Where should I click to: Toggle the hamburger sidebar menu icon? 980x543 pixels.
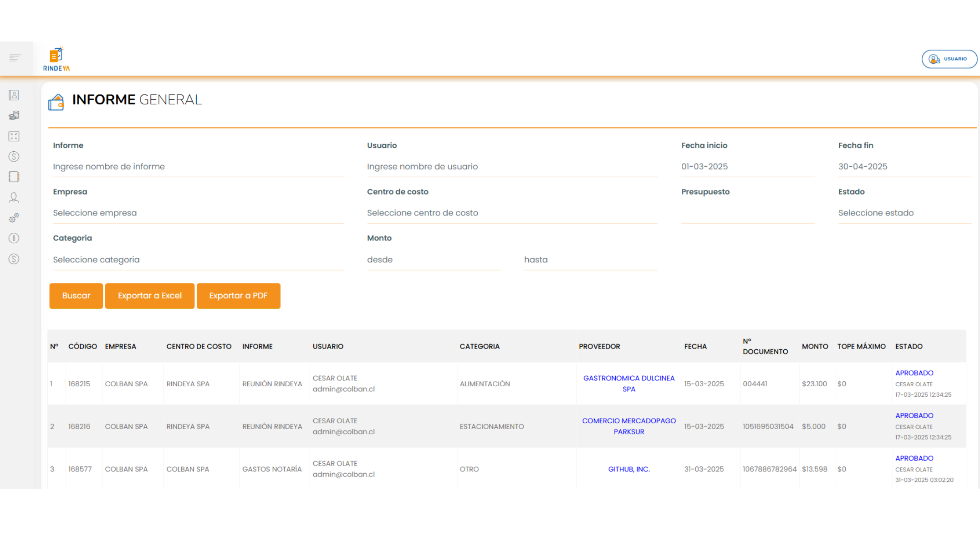pos(15,57)
